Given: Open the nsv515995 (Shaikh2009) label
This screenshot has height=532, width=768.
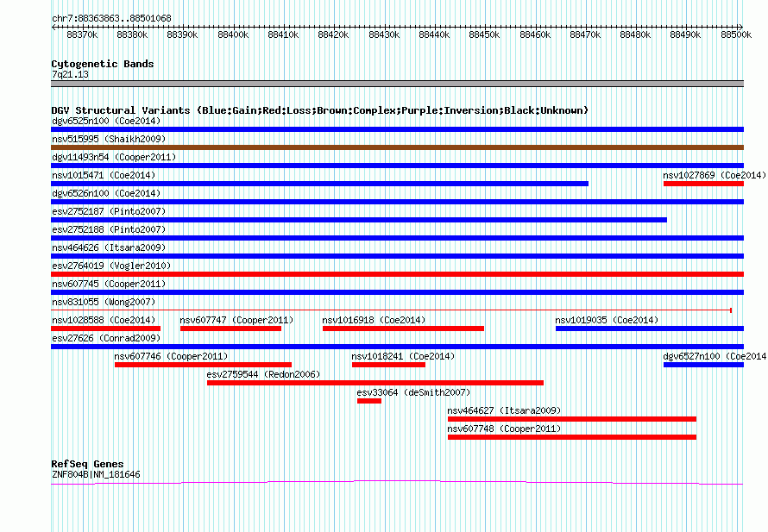Looking at the screenshot, I should [x=109, y=139].
